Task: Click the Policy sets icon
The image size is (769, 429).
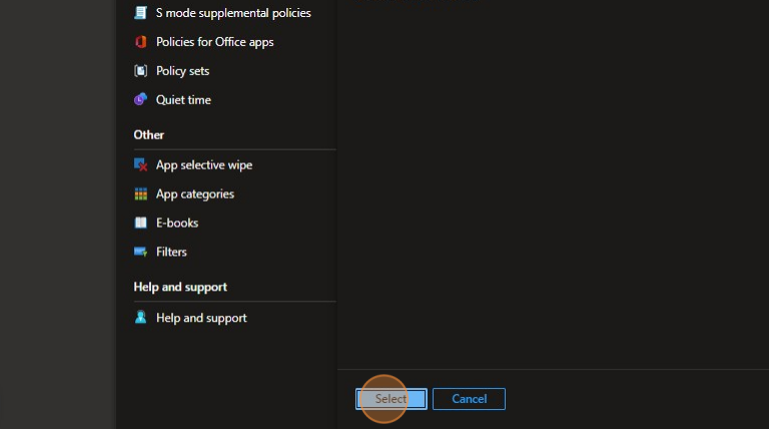Action: coord(140,71)
